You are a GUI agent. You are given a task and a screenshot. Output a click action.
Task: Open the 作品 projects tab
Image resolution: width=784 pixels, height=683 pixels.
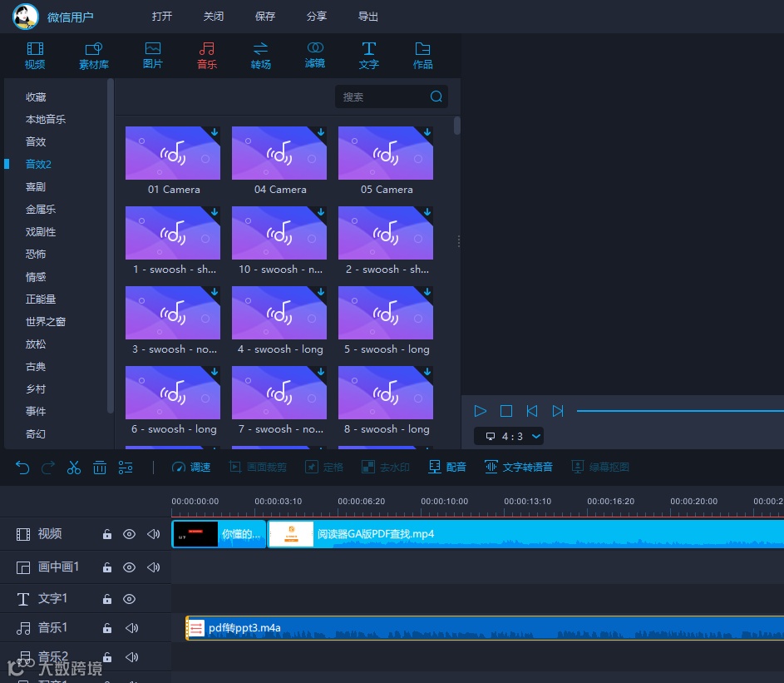[422, 56]
